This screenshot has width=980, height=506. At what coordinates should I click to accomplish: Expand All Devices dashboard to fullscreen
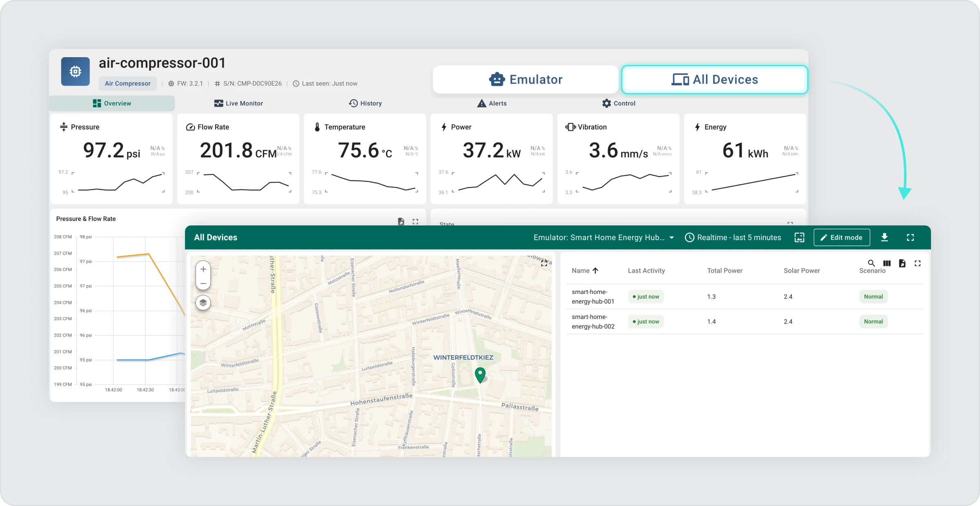click(910, 237)
